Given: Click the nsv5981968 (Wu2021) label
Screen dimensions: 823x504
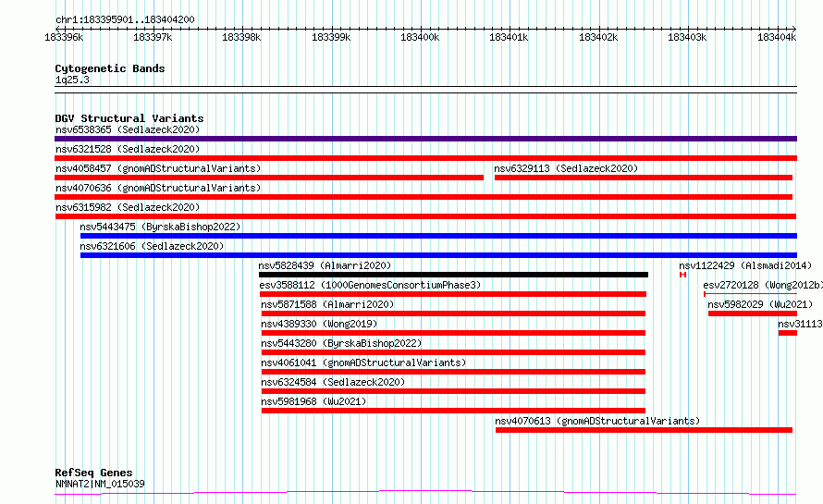Looking at the screenshot, I should (x=313, y=401).
